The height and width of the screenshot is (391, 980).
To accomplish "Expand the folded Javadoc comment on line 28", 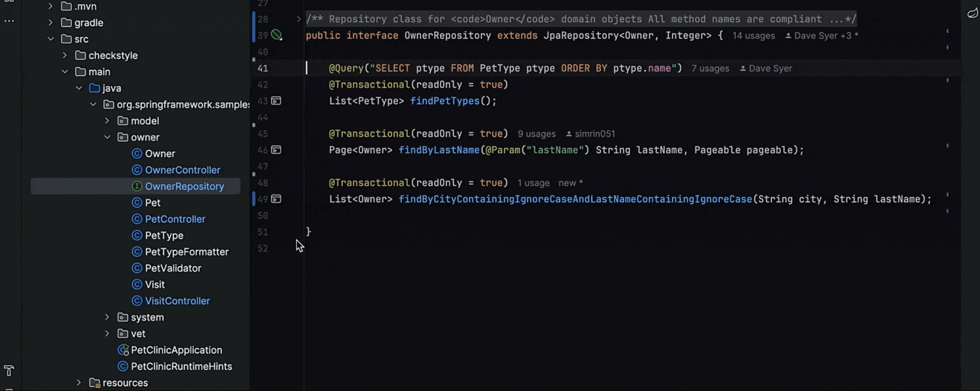I will coord(299,19).
